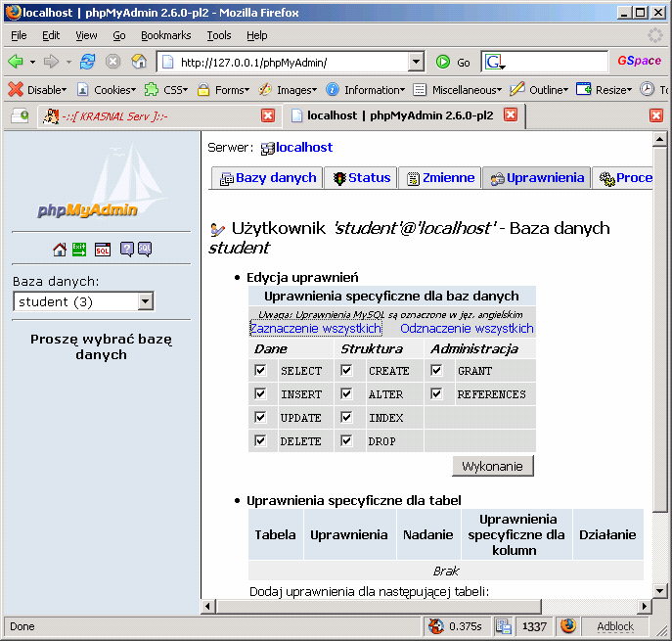Follow the localhost server link
The width and height of the screenshot is (672, 641).
(304, 147)
